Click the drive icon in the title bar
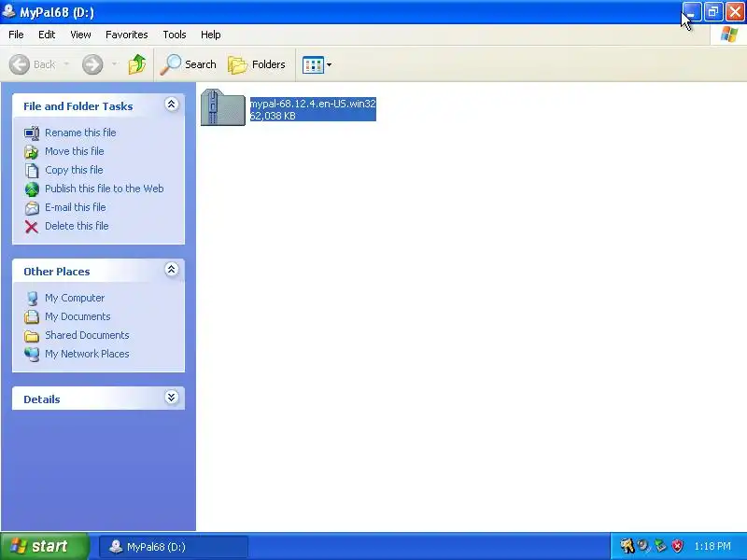747x560 pixels. point(9,11)
